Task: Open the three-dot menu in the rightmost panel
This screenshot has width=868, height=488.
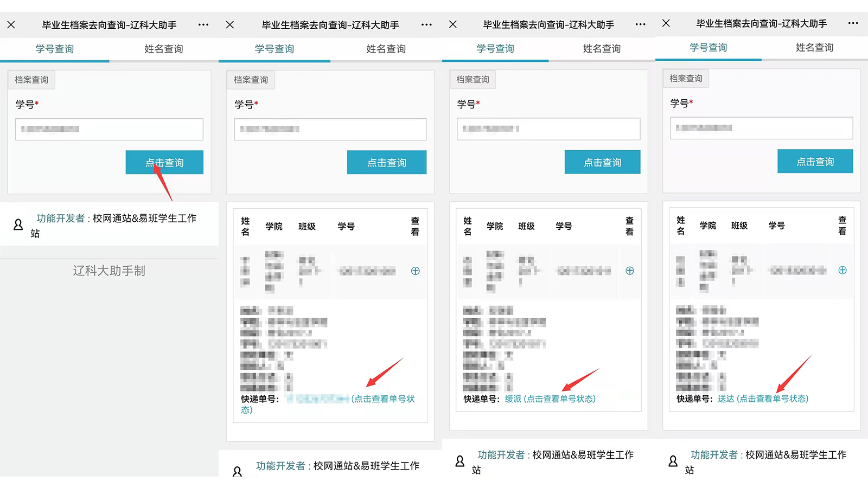Action: [x=853, y=23]
